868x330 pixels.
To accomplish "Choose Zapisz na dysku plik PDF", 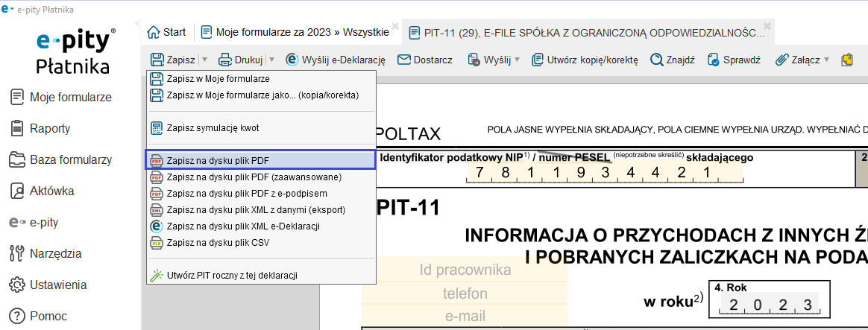I will (261, 160).
